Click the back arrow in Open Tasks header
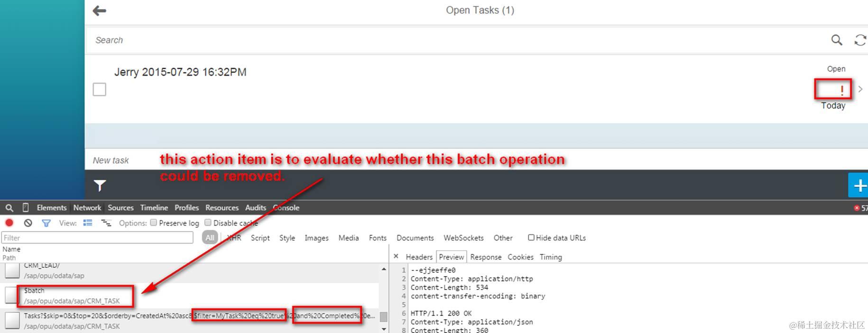Viewport: 868px width, 333px height. click(x=100, y=10)
